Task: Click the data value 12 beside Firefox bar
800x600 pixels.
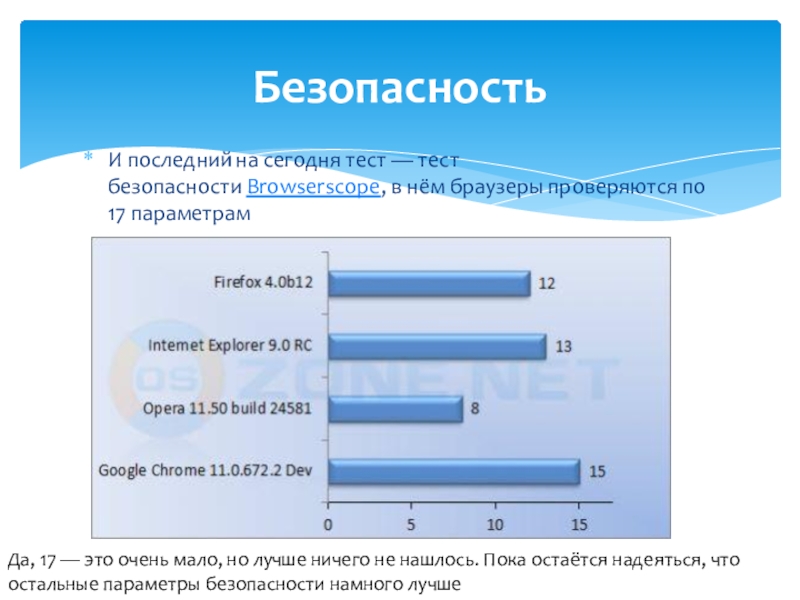Action: coord(546,283)
